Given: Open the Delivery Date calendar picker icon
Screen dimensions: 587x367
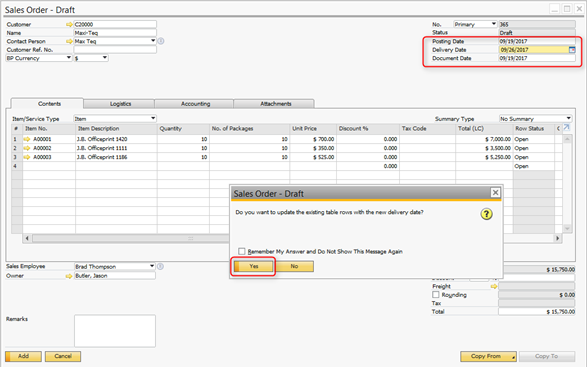Looking at the screenshot, I should (572, 49).
